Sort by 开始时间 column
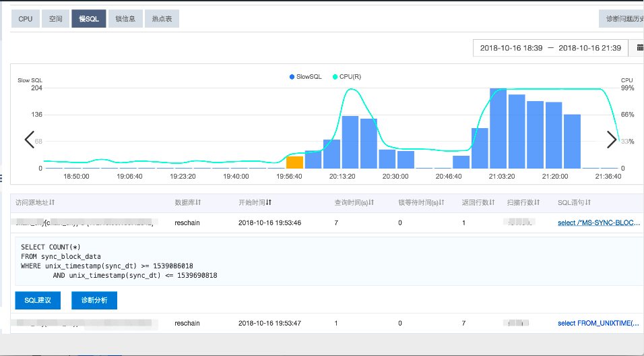Viewport: 644px width, 356px height. tap(255, 203)
